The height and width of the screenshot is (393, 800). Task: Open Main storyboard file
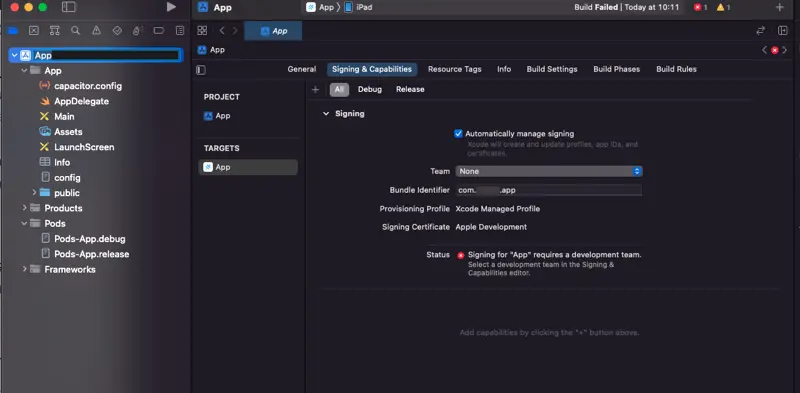click(x=64, y=116)
